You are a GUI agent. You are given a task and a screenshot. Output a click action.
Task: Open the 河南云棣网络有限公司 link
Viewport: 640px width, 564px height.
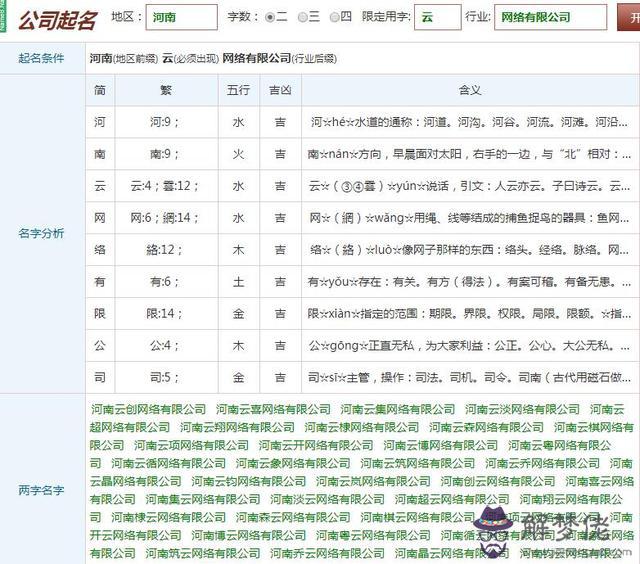362,427
